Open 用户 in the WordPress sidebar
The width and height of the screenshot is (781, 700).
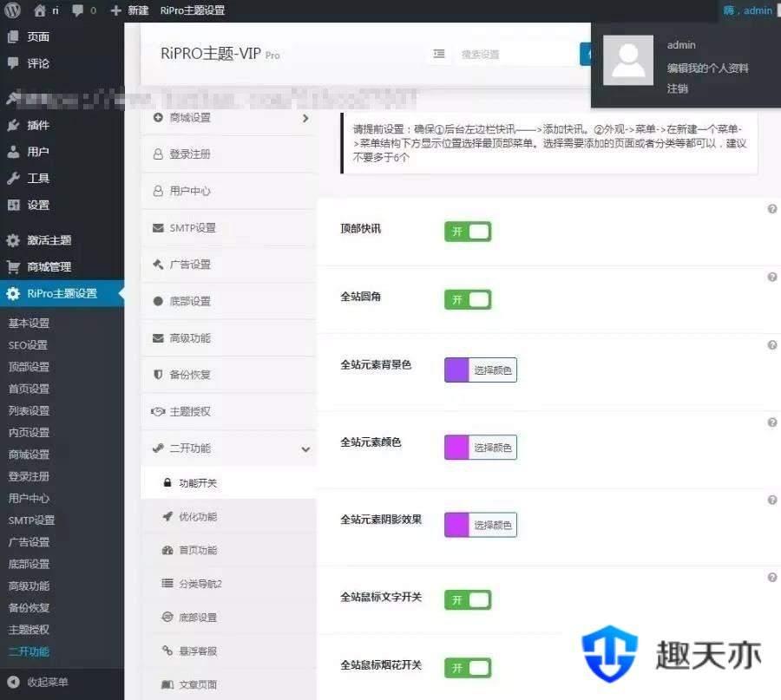(38, 151)
